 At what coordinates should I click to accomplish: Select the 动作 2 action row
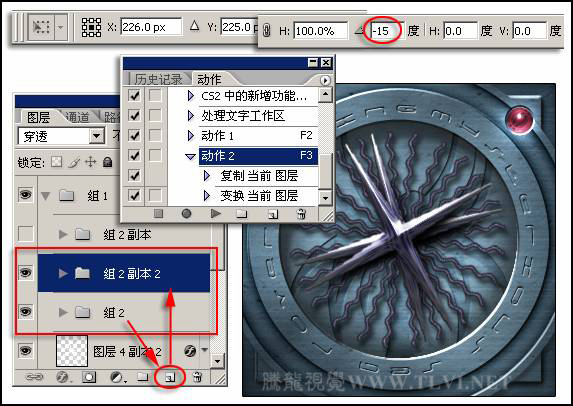pyautogui.click(x=258, y=156)
